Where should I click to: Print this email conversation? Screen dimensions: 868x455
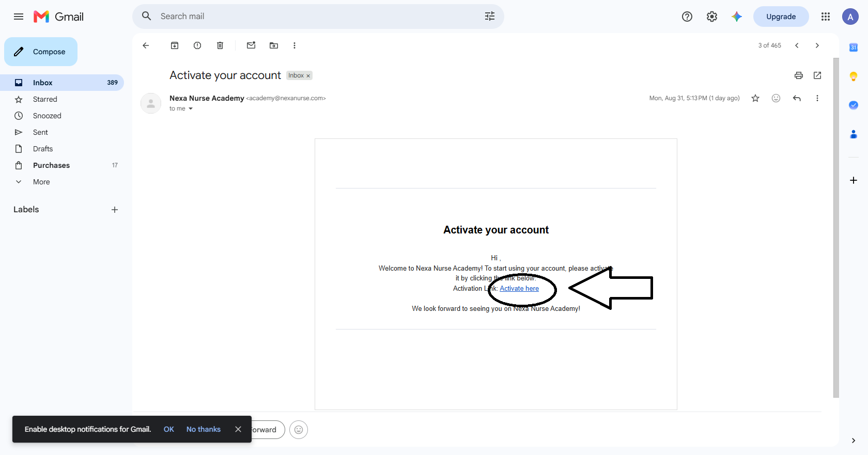click(x=799, y=75)
